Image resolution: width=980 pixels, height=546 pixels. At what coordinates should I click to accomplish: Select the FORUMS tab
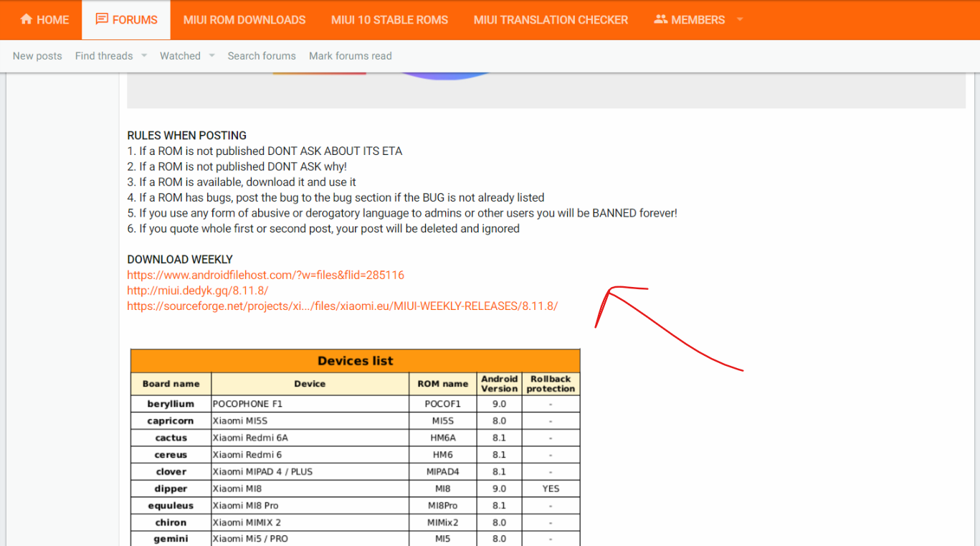pyautogui.click(x=126, y=20)
